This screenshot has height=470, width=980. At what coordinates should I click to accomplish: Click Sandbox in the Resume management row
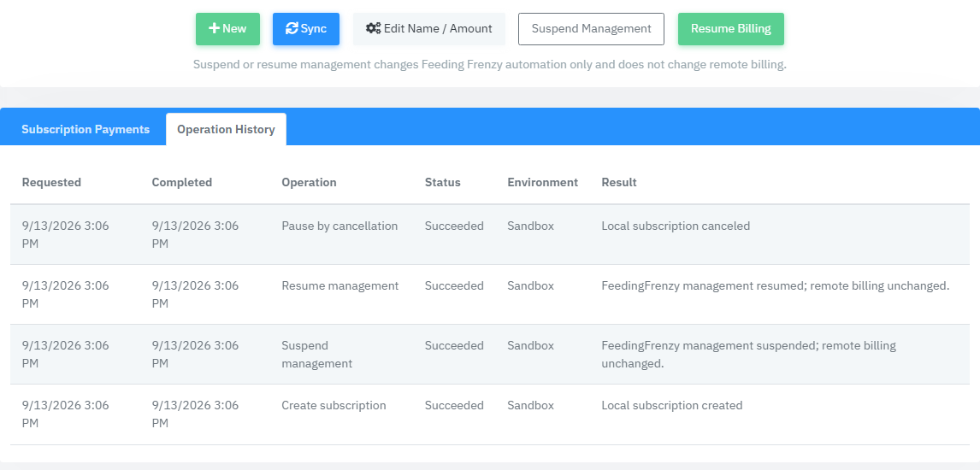531,286
